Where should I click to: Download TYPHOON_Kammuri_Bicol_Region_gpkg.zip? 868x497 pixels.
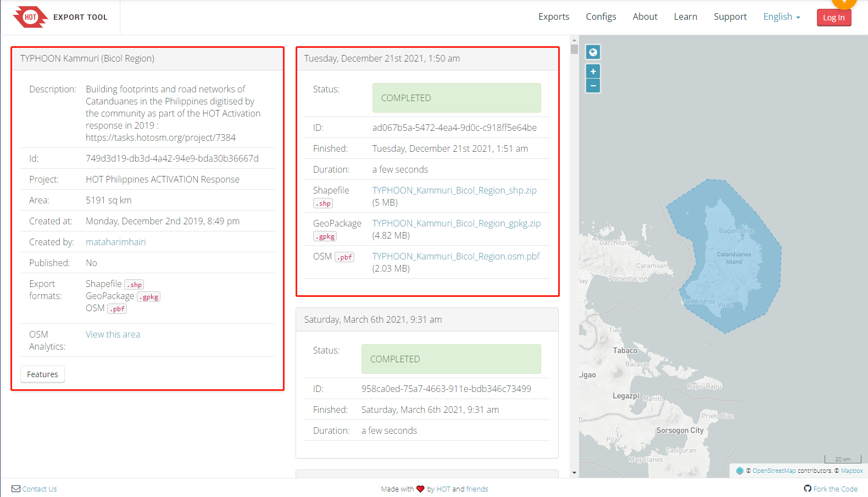(457, 223)
